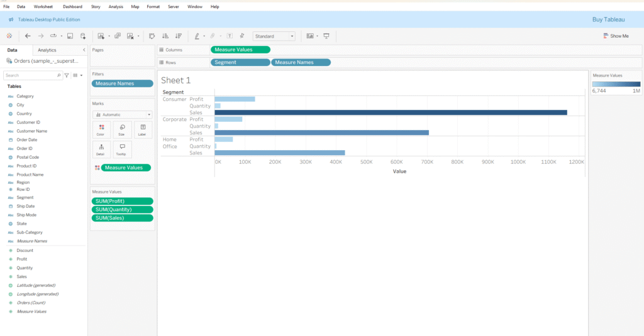Toggle Presentation Mode icon in toolbar
This screenshot has width=644, height=336.
(326, 36)
